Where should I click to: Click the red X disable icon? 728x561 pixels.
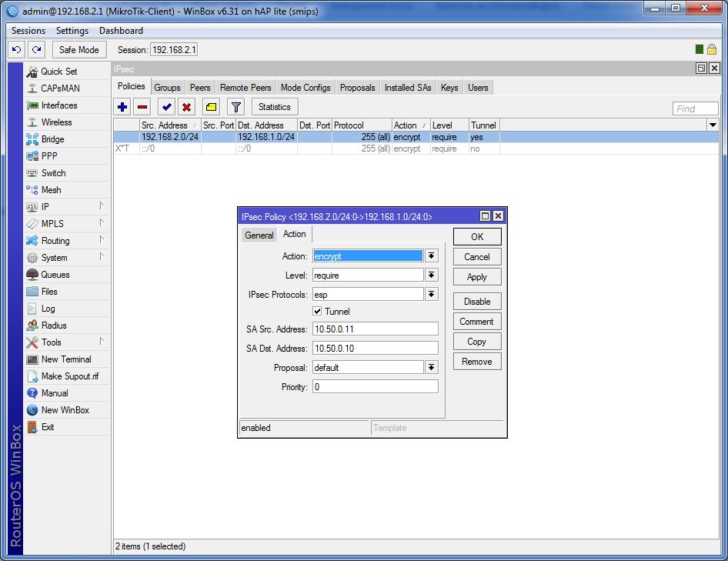point(187,107)
